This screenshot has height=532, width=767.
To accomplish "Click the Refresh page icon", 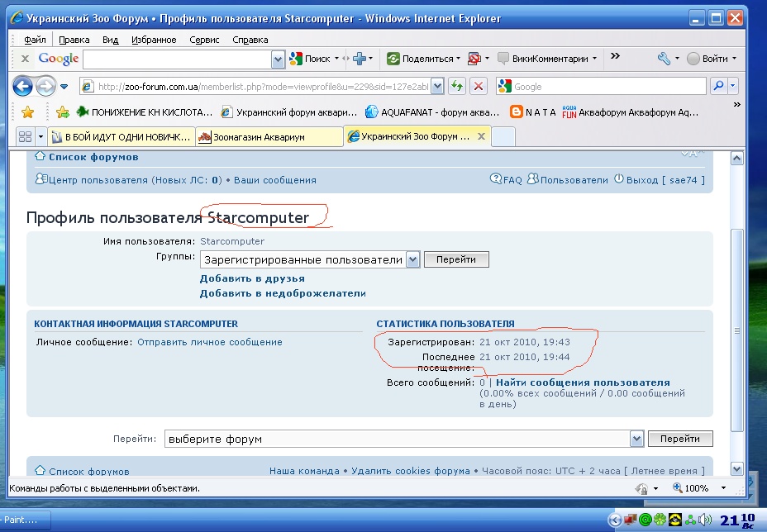I will (457, 86).
